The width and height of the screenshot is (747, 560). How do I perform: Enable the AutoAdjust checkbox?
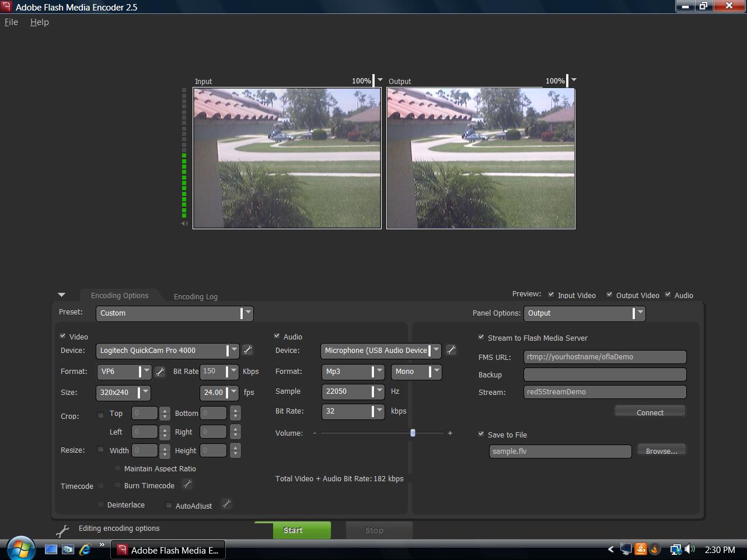coord(169,505)
